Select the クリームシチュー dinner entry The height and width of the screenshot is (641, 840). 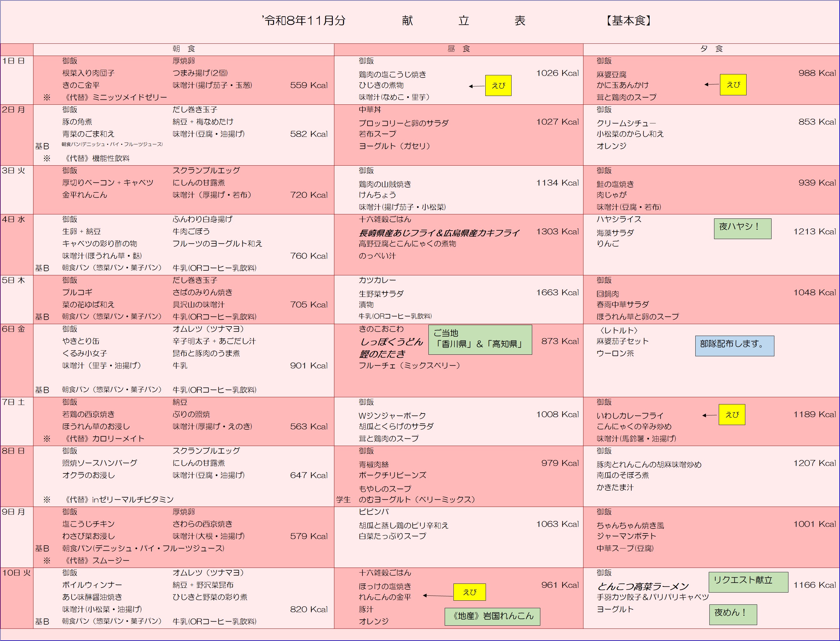click(626, 123)
